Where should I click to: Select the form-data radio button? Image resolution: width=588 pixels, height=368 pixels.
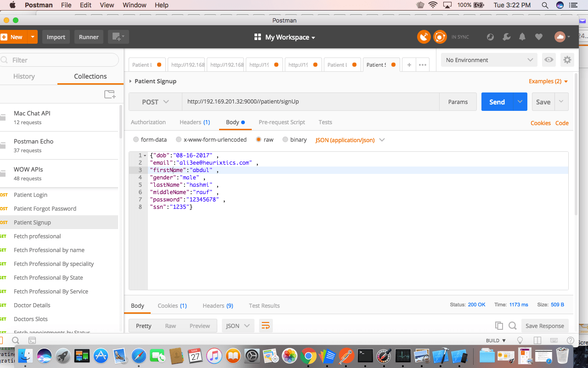click(x=136, y=139)
